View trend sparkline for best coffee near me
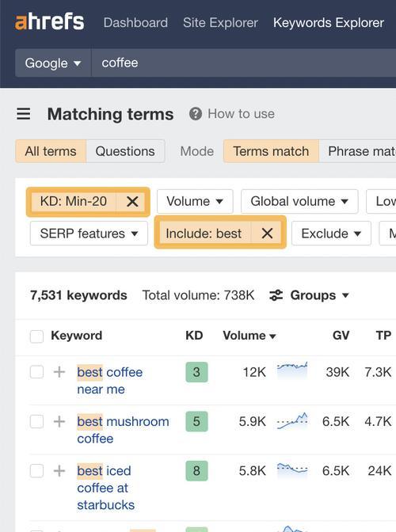 292,370
